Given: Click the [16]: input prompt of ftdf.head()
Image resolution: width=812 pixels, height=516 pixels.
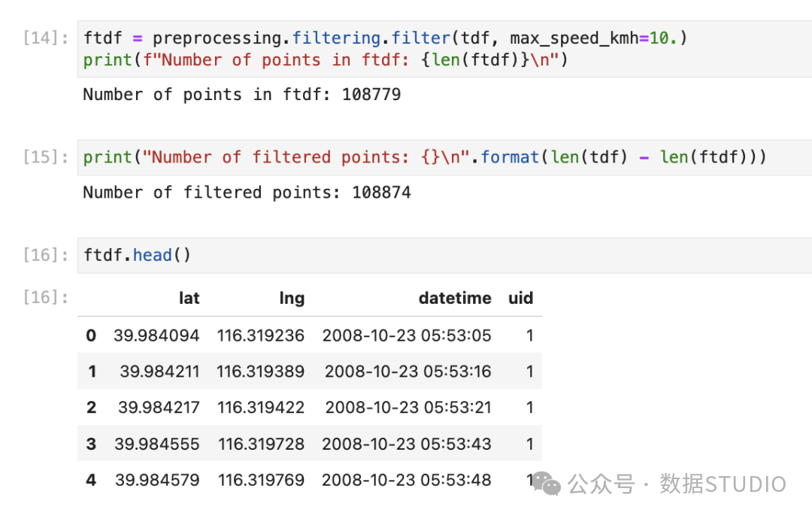Looking at the screenshot, I should (46, 255).
